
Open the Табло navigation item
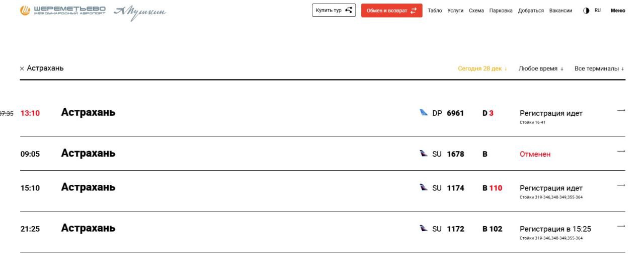pos(435,11)
